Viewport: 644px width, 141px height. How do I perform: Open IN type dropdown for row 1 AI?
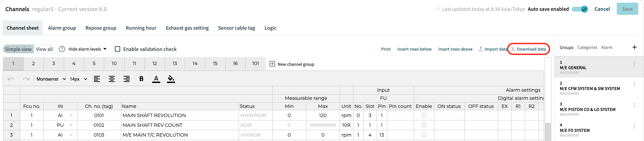71,115
